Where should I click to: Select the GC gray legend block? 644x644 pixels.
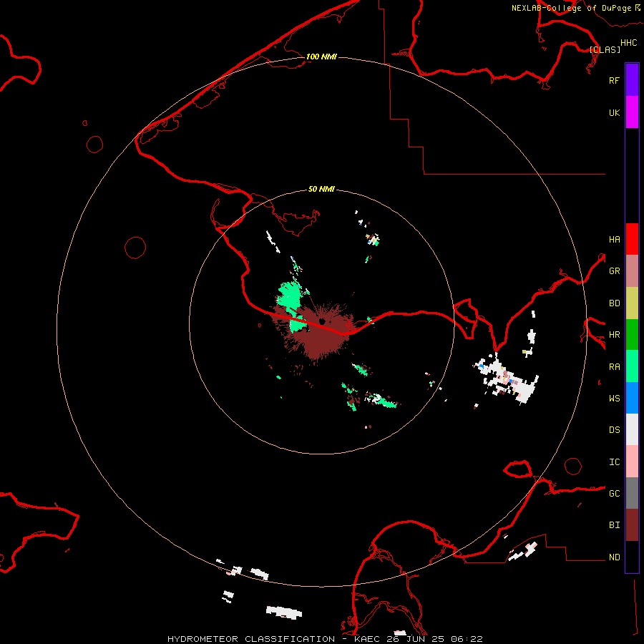(x=632, y=493)
